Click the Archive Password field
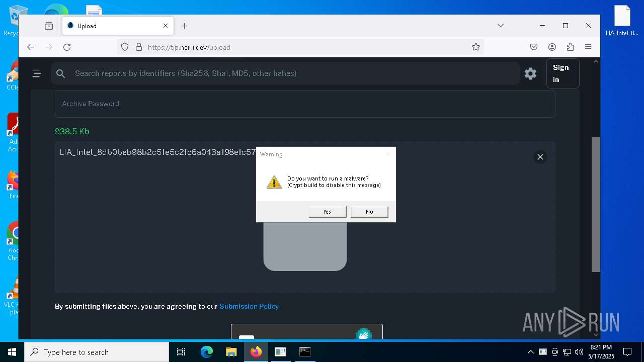Viewport: 644px width, 362px height. [305, 104]
